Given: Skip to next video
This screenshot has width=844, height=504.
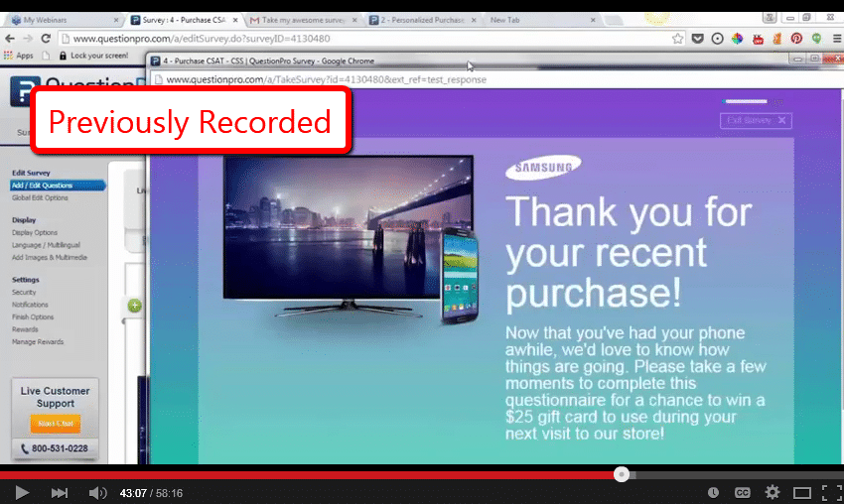Looking at the screenshot, I should (x=60, y=493).
